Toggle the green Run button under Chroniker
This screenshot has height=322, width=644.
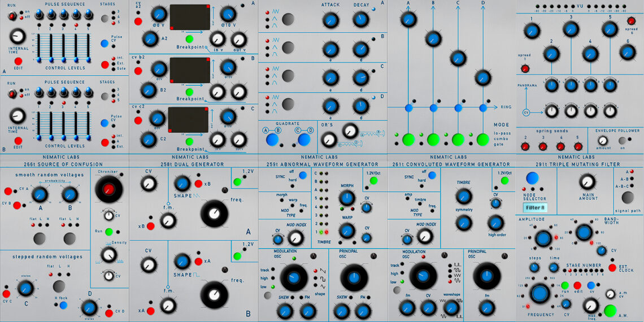tap(109, 232)
